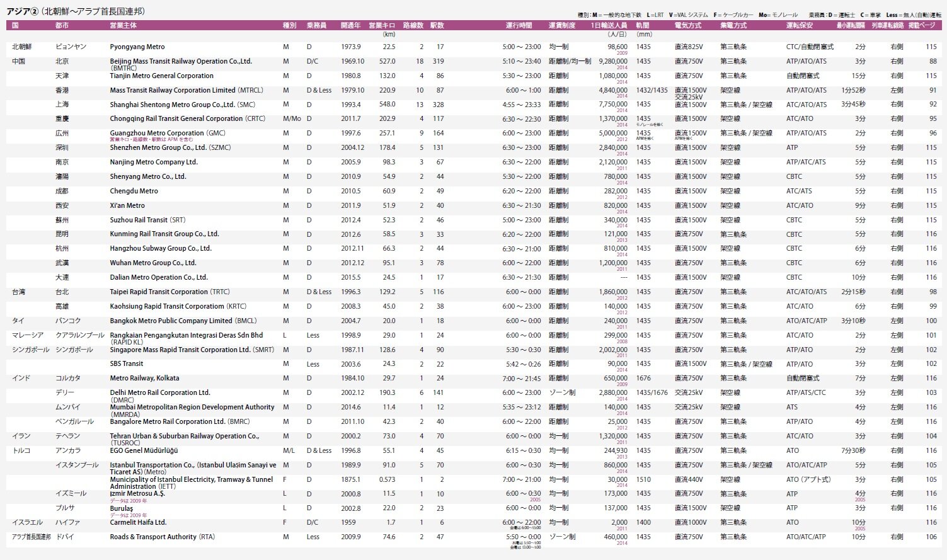The image size is (947, 560).
Task: Select the '掲載ページ' column header
Action: 922,26
